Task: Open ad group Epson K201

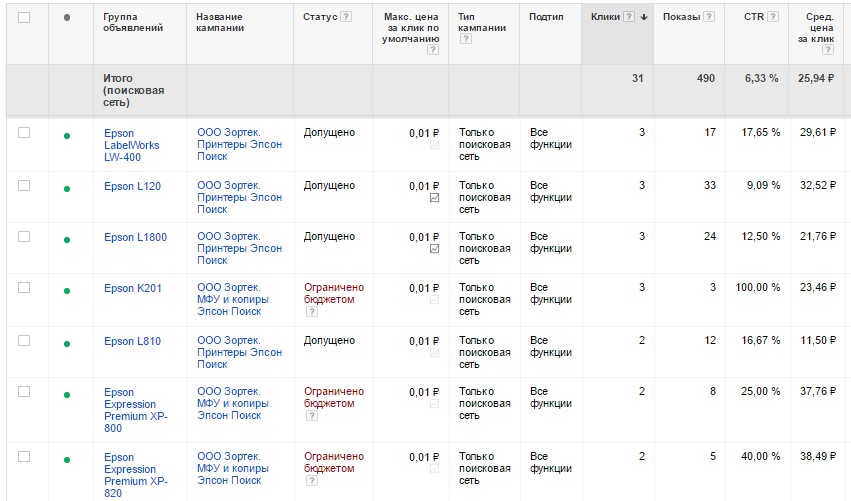Action: (133, 288)
